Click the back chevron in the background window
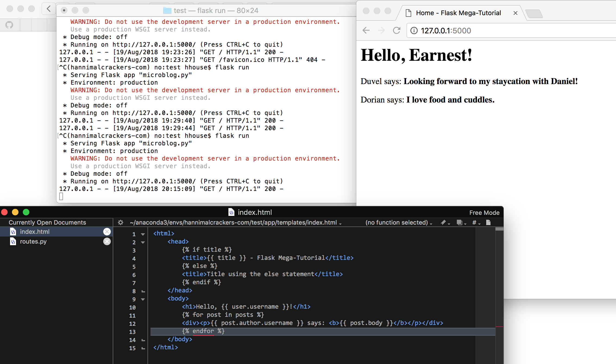 [x=49, y=9]
